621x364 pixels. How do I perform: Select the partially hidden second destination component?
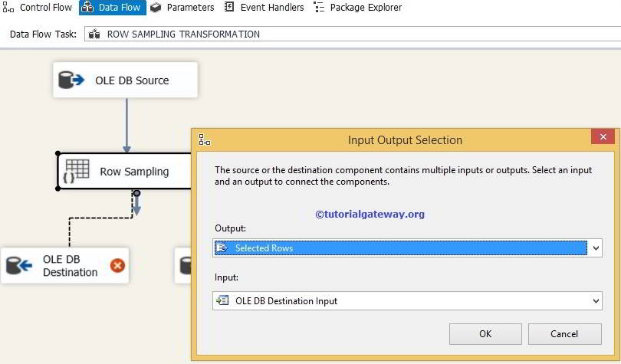point(183,265)
